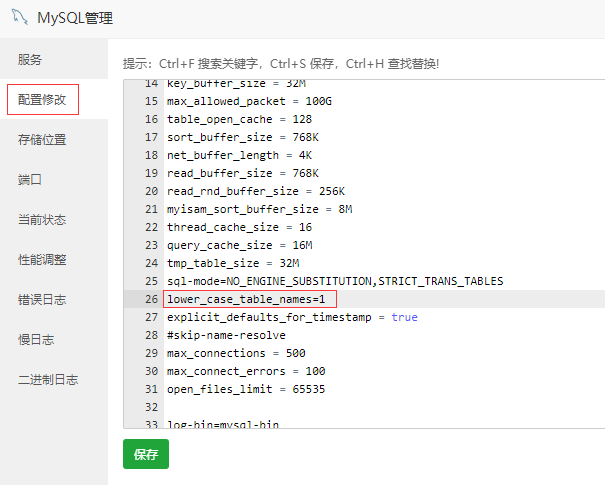Viewport: 605px width, 485px height.
Task: Click the max_allowed_packet = 100G line
Action: pyautogui.click(x=249, y=101)
